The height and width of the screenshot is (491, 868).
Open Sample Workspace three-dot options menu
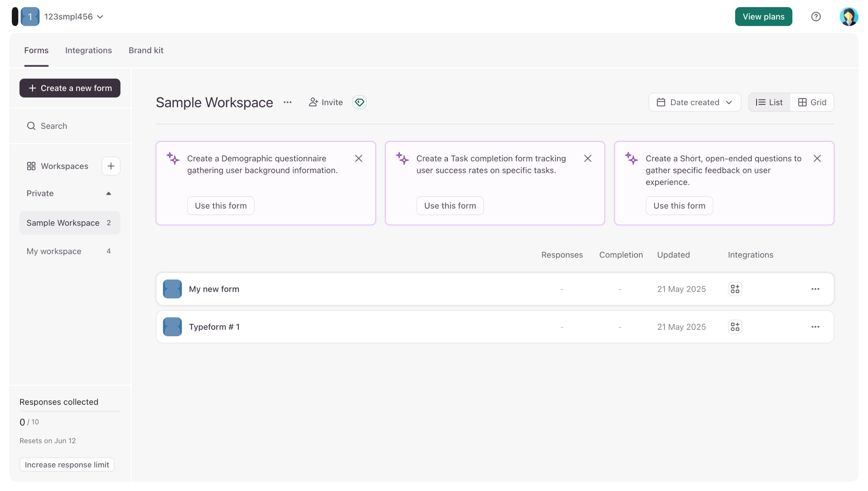click(288, 102)
